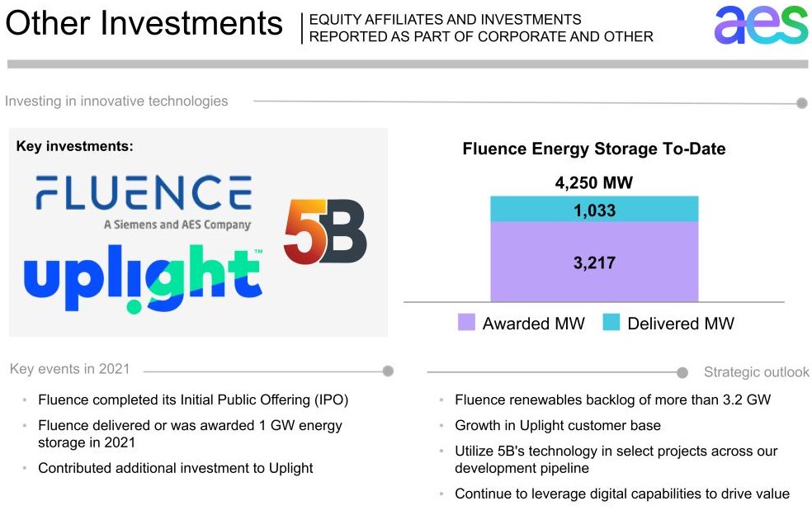Select the purple 3,217 bar segment
The height and width of the screenshot is (525, 812).
pos(594,263)
